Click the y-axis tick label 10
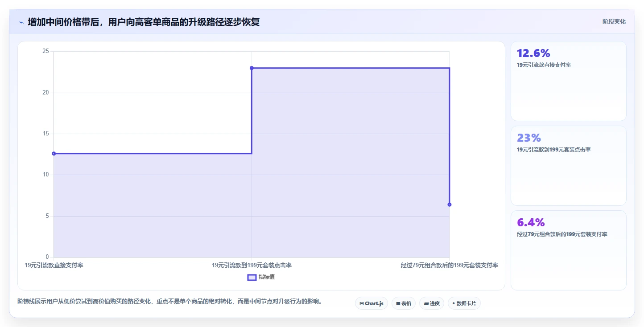644x327 pixels. [x=45, y=175]
